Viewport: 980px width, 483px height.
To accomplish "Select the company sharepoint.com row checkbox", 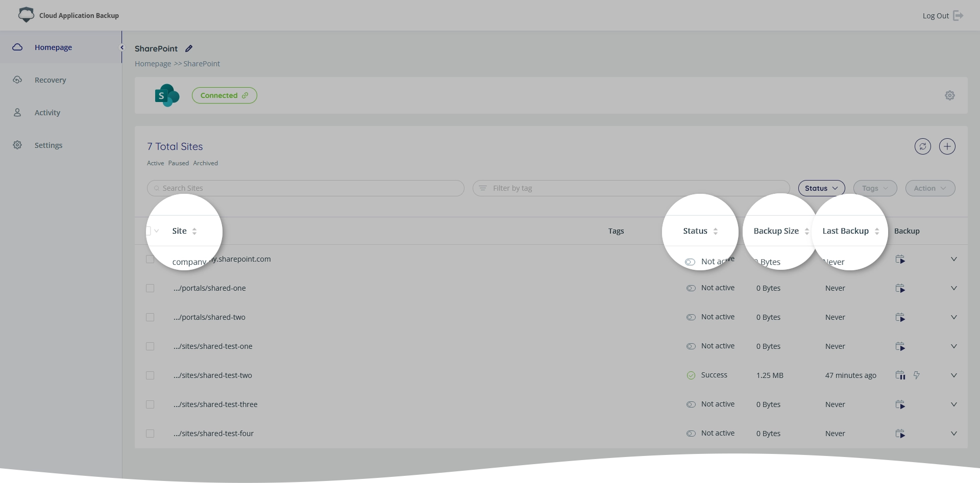I will pyautogui.click(x=150, y=259).
